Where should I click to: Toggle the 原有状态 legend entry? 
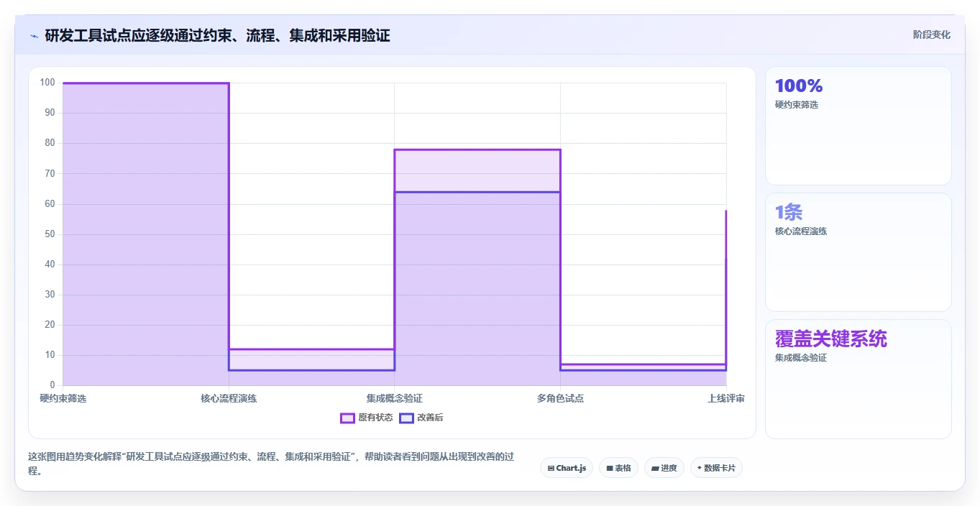tap(367, 418)
